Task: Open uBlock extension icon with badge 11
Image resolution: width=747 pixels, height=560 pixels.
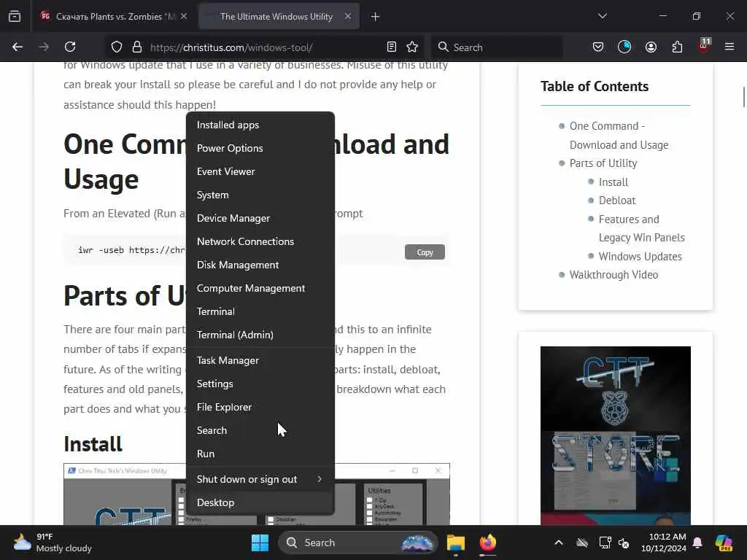Action: [x=704, y=46]
